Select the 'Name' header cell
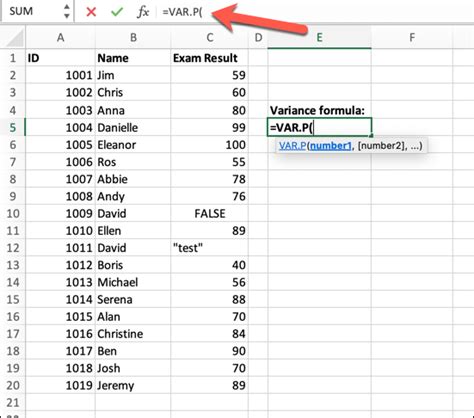Image resolution: width=474 pixels, height=418 pixels. 133,58
